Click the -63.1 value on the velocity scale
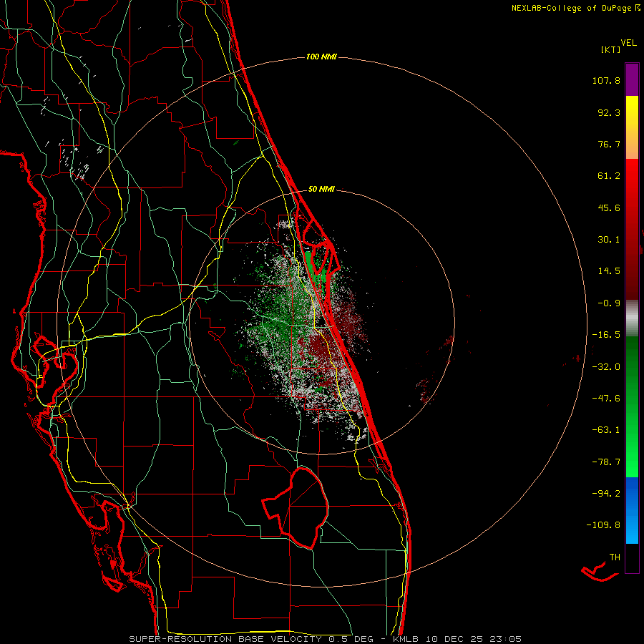 606,430
